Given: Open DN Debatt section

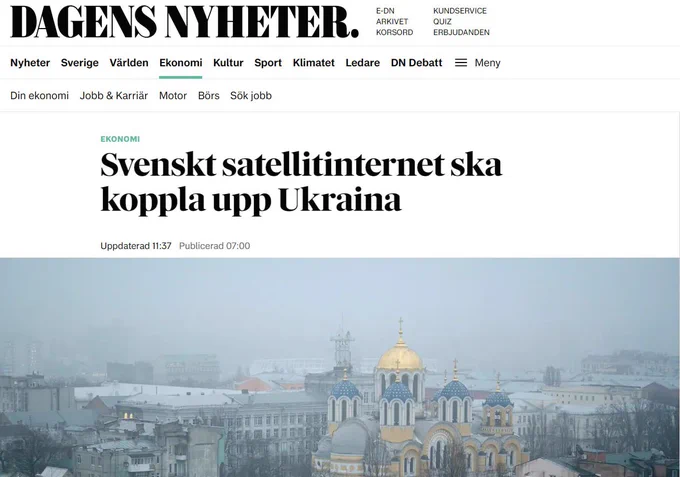Looking at the screenshot, I should (x=416, y=63).
